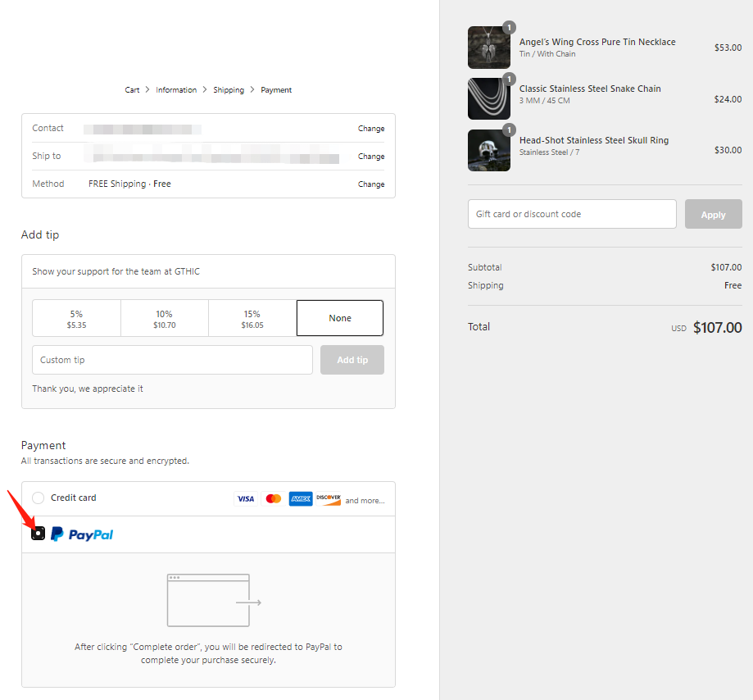
Task: Choose the 15% tip option
Action: (x=252, y=318)
